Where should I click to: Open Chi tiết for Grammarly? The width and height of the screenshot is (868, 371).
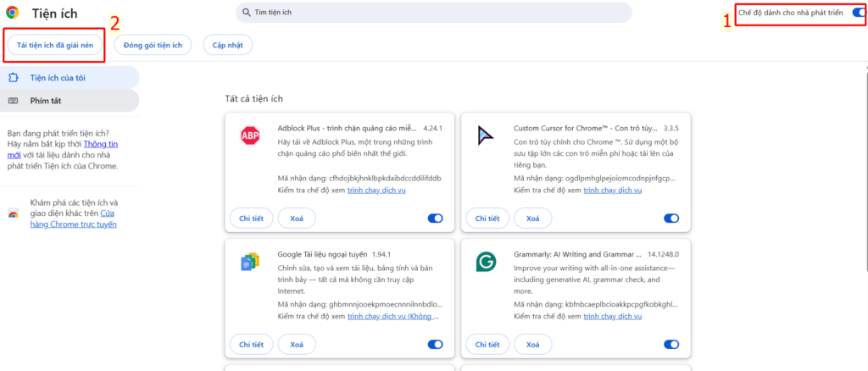tap(487, 345)
